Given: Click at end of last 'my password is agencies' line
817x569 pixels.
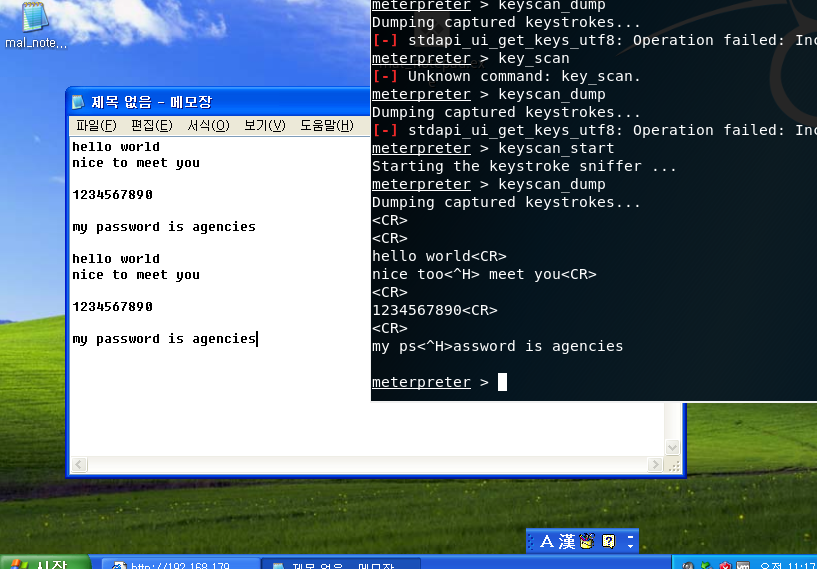Looking at the screenshot, I should point(256,339).
